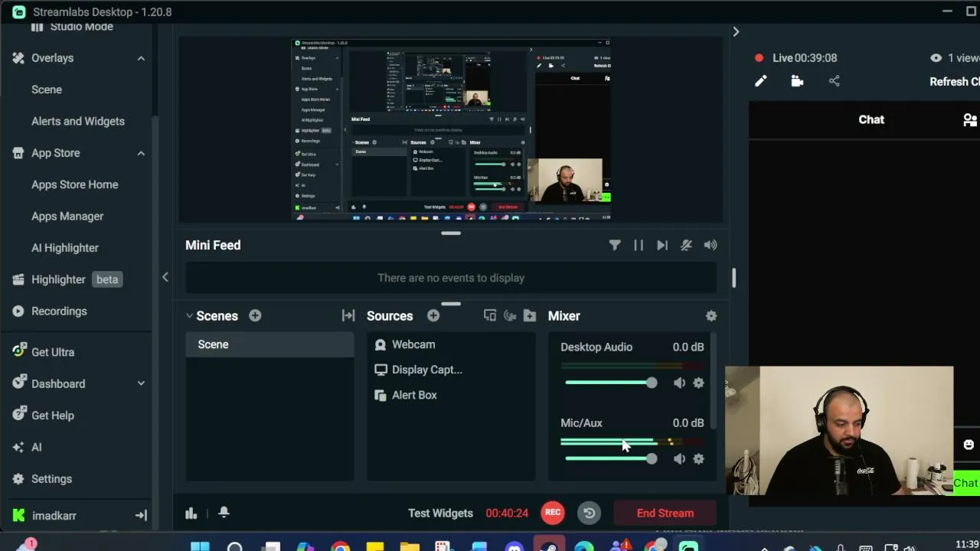980x551 pixels.
Task: Open imadkarr account entry
Action: [x=44, y=516]
